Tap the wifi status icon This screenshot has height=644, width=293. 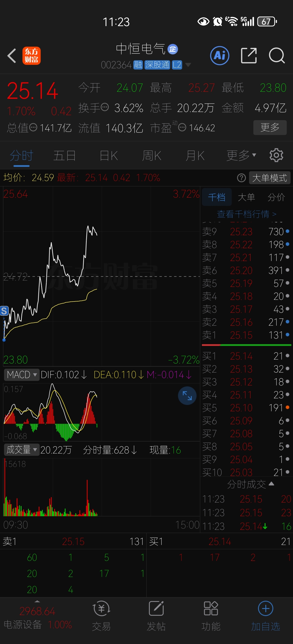point(232,21)
